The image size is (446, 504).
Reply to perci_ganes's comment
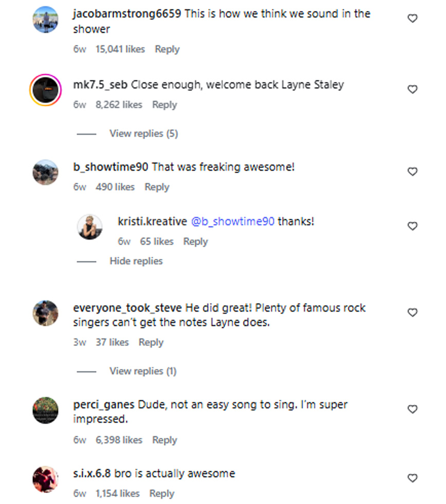coord(164,440)
